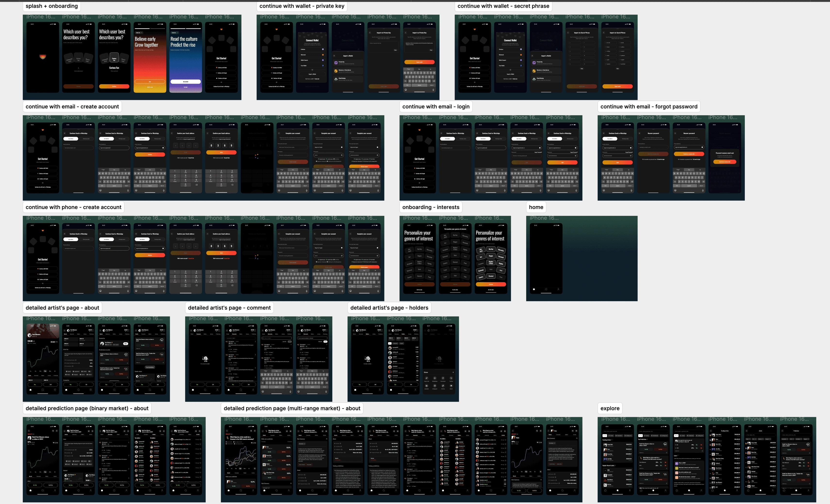Tap the WhatsApp share icon
830x504 pixels.
click(435, 378)
